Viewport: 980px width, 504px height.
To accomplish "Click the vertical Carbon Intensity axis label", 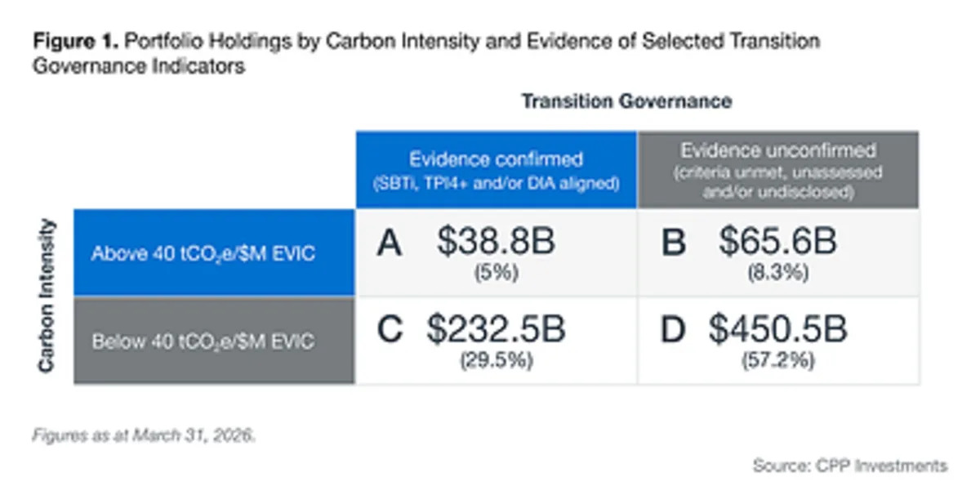I will point(46,296).
